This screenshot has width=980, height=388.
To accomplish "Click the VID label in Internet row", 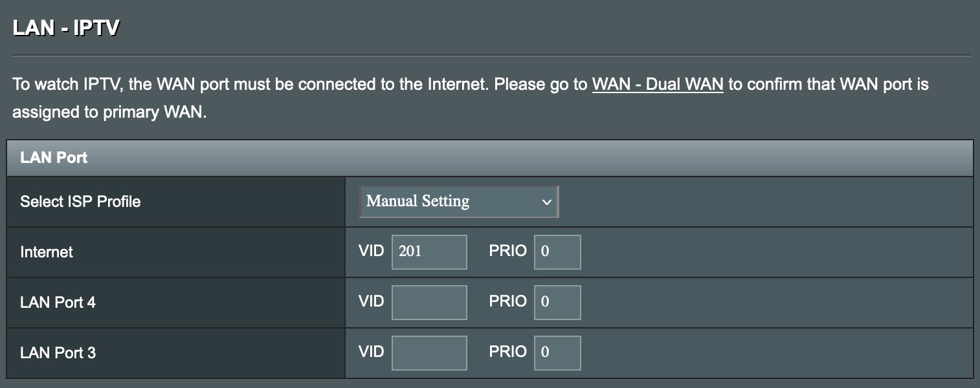I will 372,251.
